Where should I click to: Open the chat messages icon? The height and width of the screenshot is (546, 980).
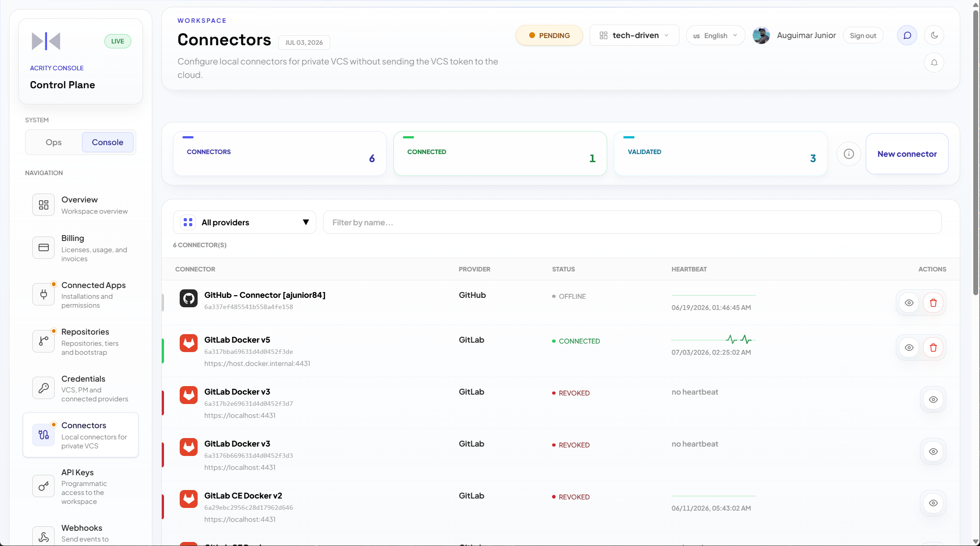click(907, 35)
